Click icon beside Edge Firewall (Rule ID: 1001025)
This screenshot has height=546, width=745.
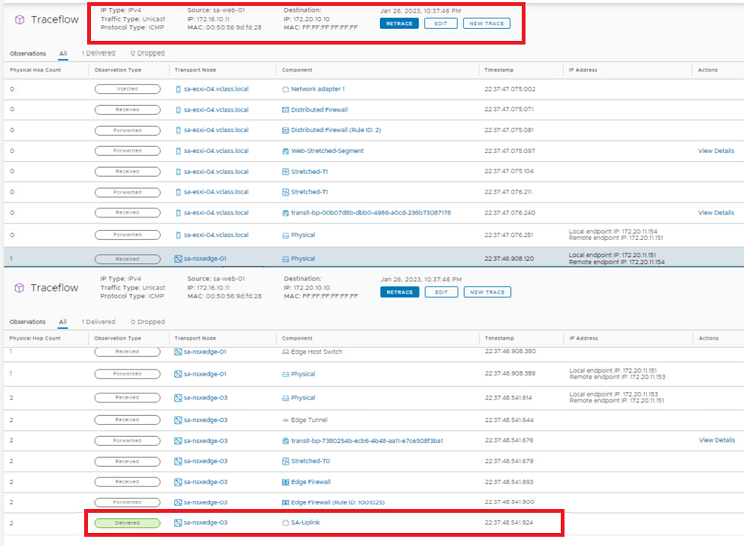point(285,502)
